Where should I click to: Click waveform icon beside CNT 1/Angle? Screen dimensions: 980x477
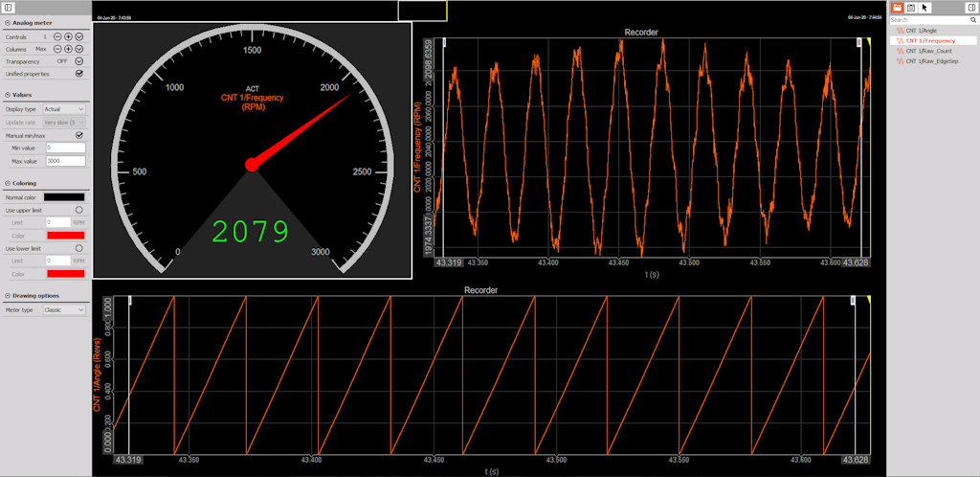900,30
